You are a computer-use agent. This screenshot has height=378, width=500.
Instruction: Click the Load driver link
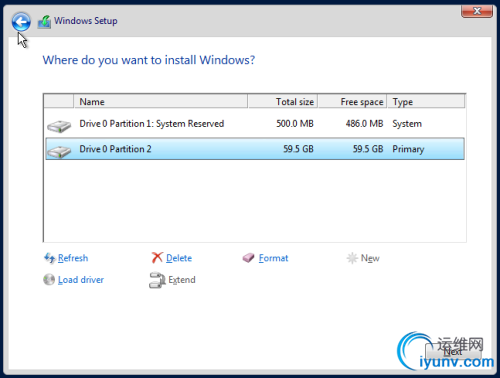click(x=81, y=280)
